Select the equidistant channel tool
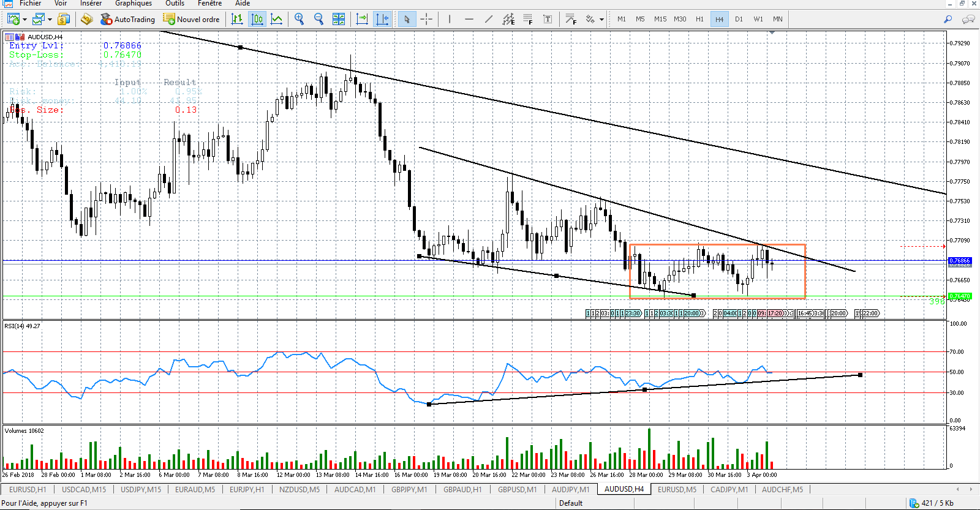 [508, 19]
